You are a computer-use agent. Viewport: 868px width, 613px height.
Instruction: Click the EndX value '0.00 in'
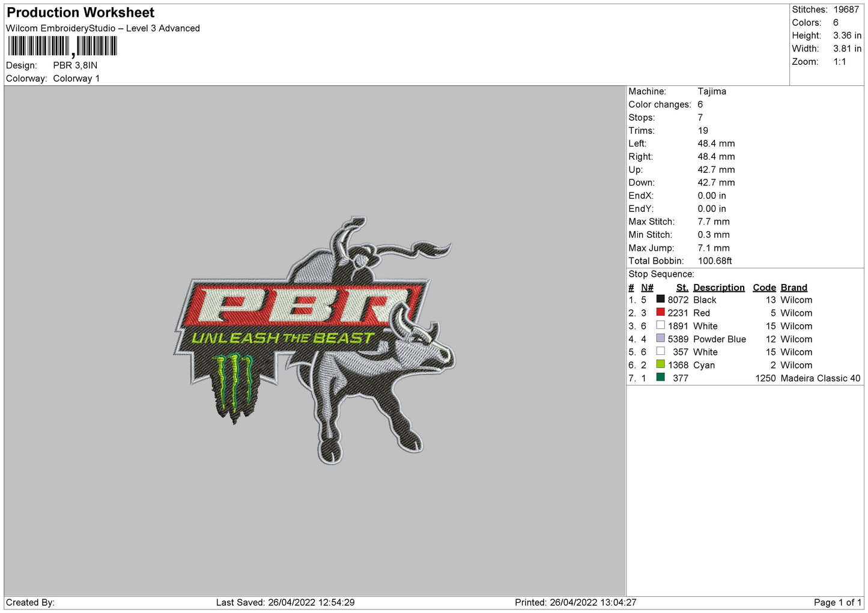[x=712, y=196]
